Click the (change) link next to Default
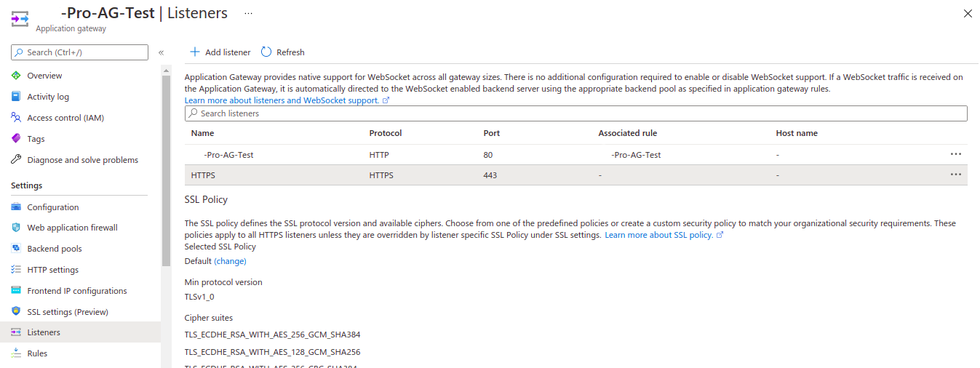This screenshot has width=980, height=368. tap(230, 261)
